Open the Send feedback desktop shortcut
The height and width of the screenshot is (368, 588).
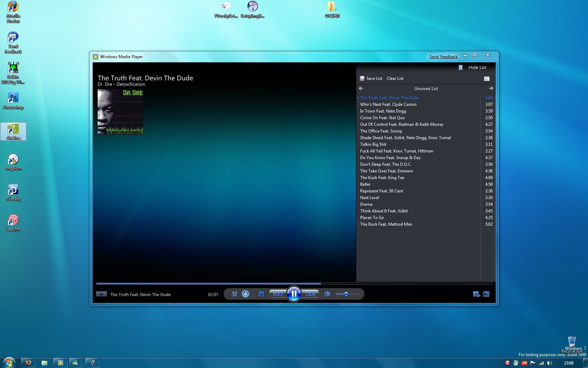tap(13, 42)
